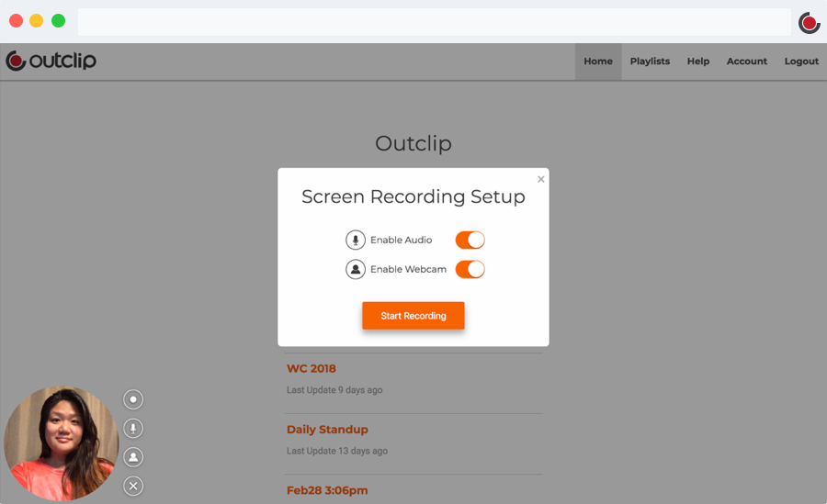
Task: Go to the Home menu item
Action: [598, 62]
